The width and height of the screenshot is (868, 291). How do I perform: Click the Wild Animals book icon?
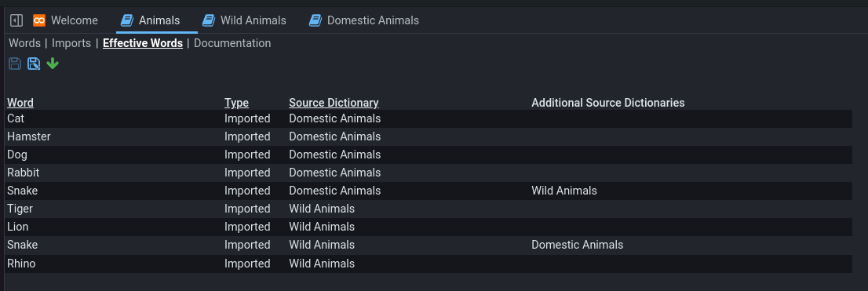[x=208, y=20]
